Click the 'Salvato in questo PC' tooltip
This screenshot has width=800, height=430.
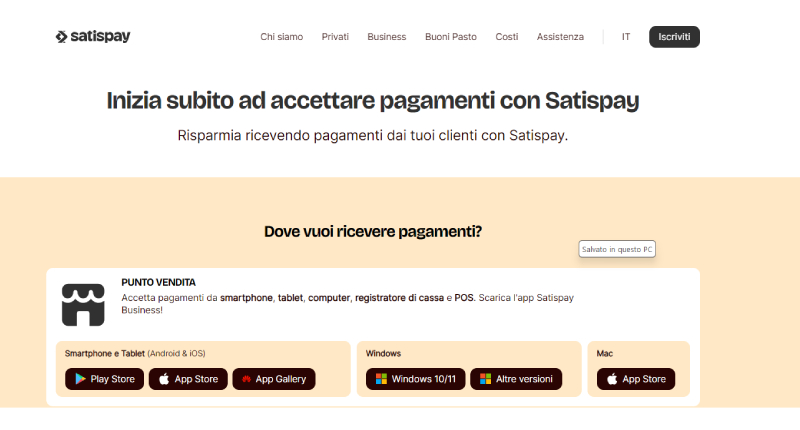pyautogui.click(x=617, y=249)
